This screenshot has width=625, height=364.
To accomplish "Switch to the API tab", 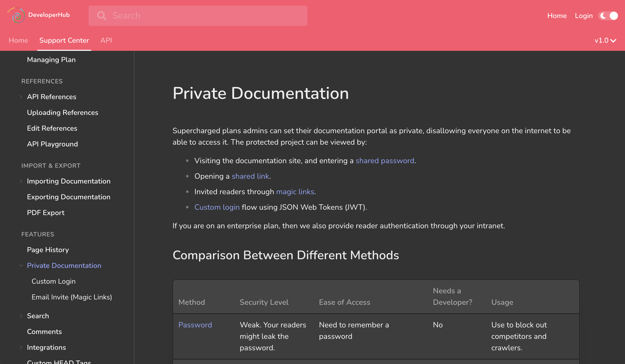I will tap(106, 40).
